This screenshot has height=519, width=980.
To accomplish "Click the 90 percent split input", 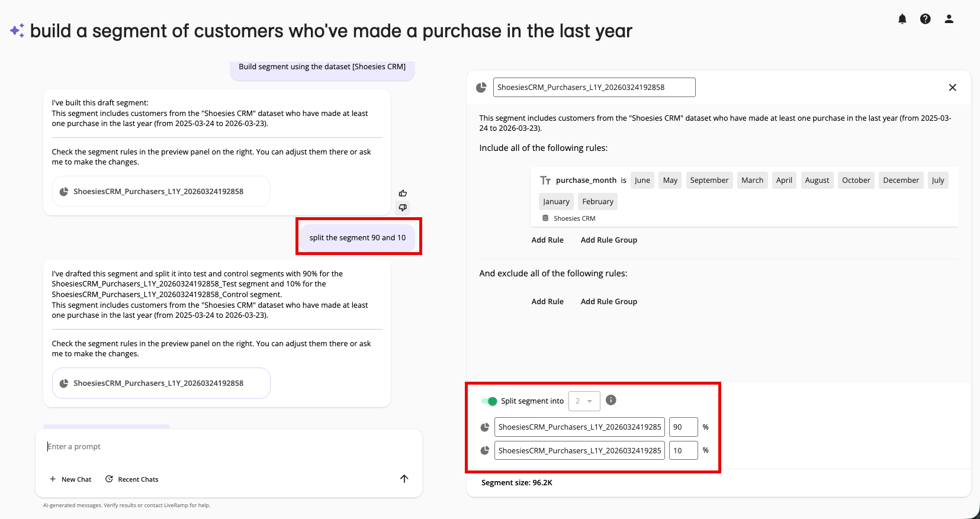I will pos(683,427).
